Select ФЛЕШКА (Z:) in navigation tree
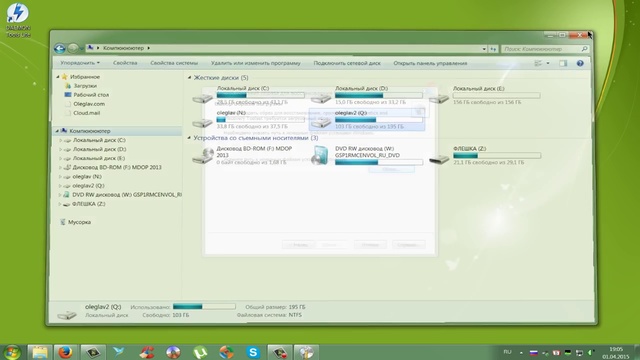This screenshot has width=640, height=360. point(89,204)
